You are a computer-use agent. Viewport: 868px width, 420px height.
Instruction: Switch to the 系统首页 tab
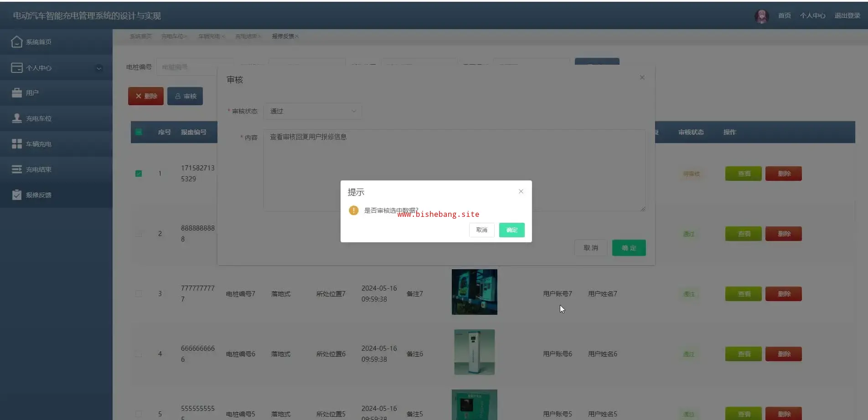(x=140, y=36)
